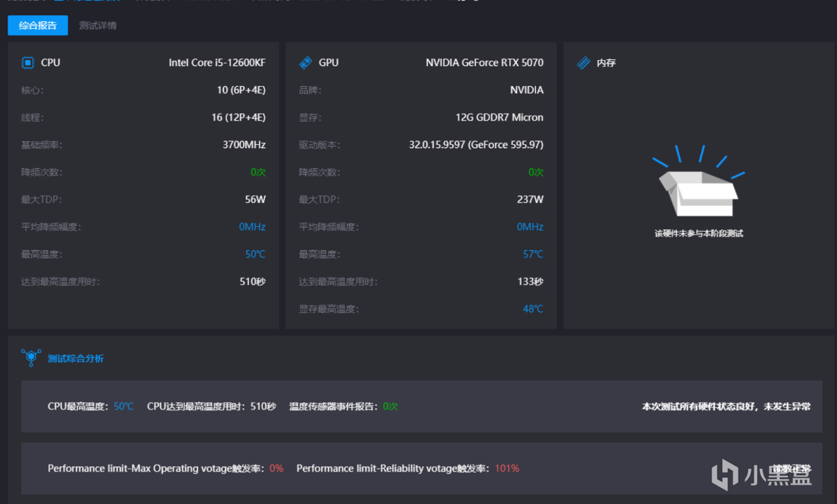This screenshot has height=504, width=837.
Task: Click the 56W CPU max TDP value
Action: tap(255, 199)
